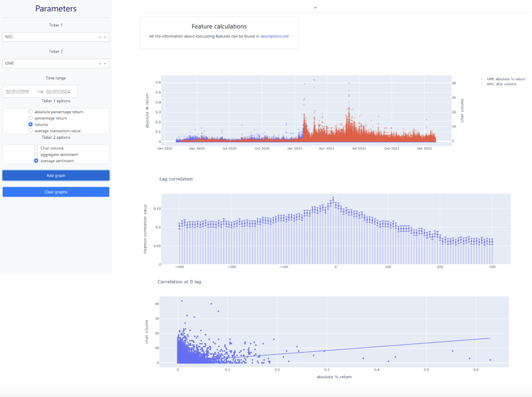This screenshot has height=397, width=532.
Task: Toggle GME absolute % return legend entry
Action: click(505, 79)
